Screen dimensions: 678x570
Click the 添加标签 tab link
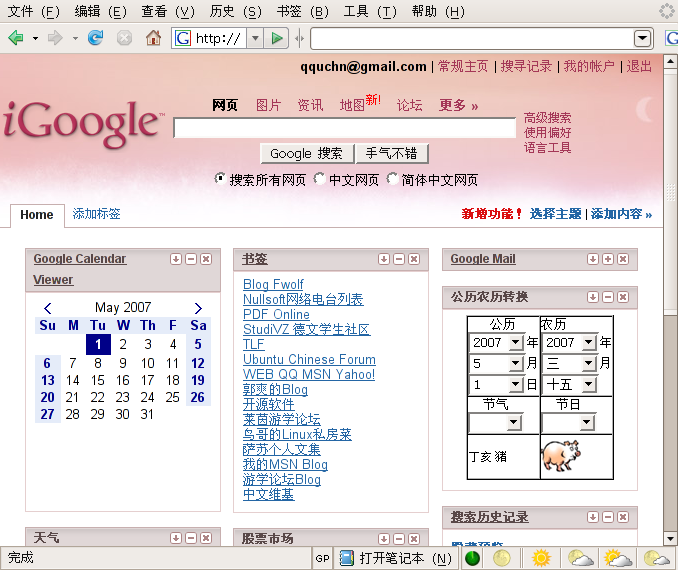click(x=96, y=214)
